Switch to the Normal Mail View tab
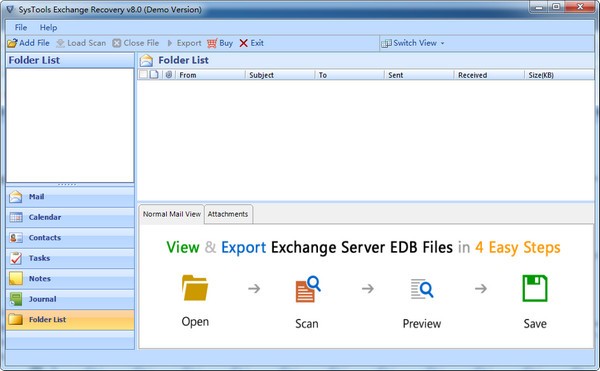The width and height of the screenshot is (600, 371). click(172, 214)
